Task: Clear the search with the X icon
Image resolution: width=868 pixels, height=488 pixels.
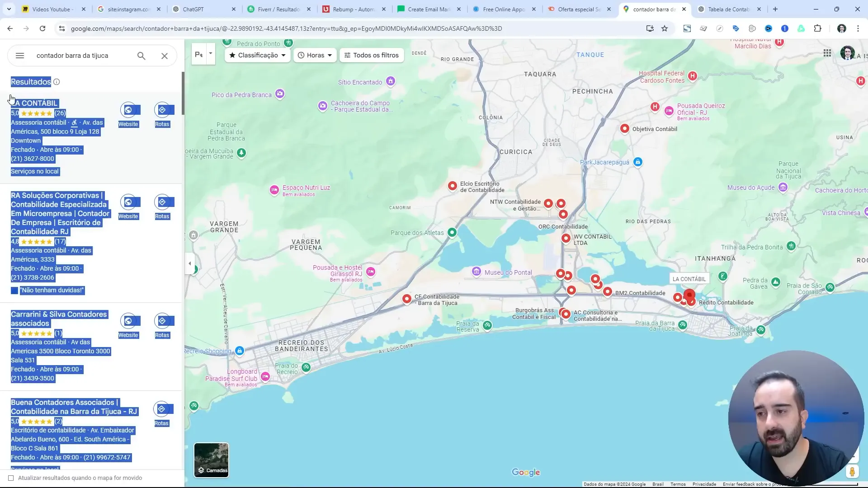Action: 165,56
